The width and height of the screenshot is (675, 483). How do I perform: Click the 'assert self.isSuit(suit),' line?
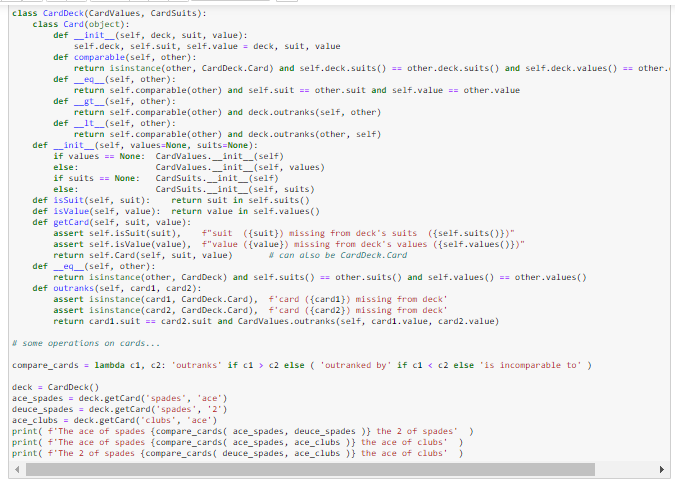click(284, 233)
